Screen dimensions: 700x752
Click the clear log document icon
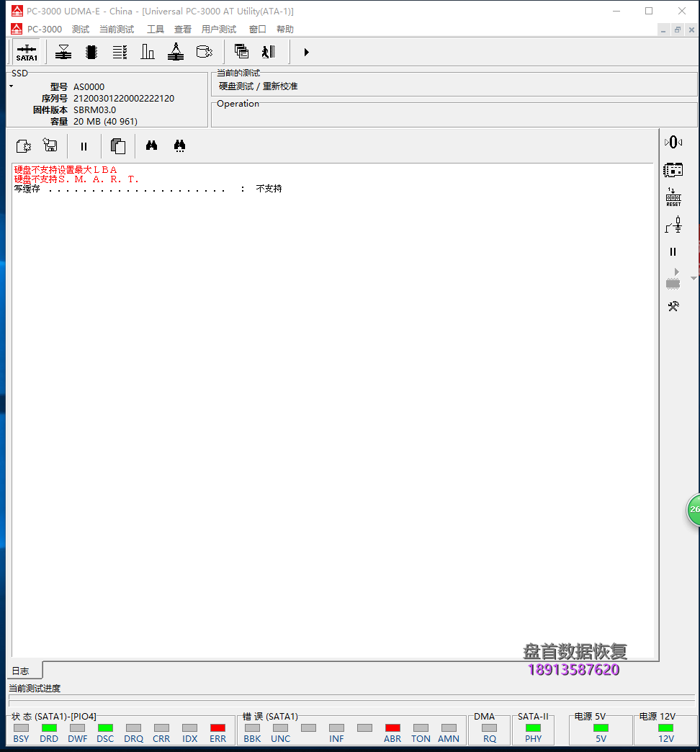point(24,146)
